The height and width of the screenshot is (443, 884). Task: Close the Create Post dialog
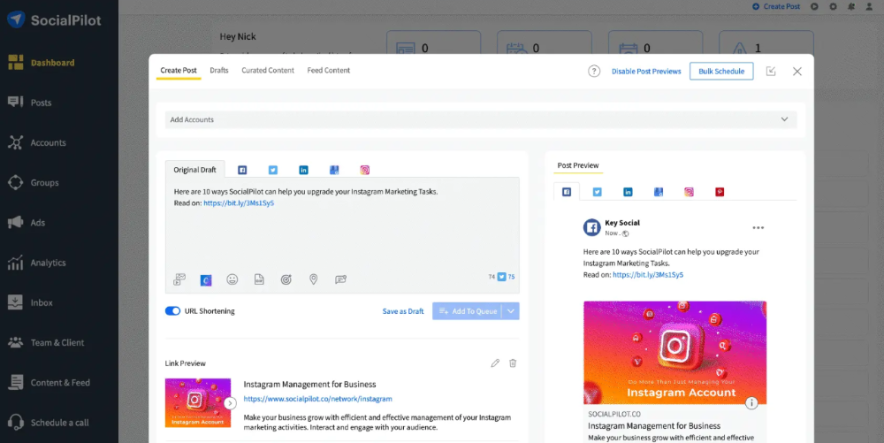(x=797, y=71)
